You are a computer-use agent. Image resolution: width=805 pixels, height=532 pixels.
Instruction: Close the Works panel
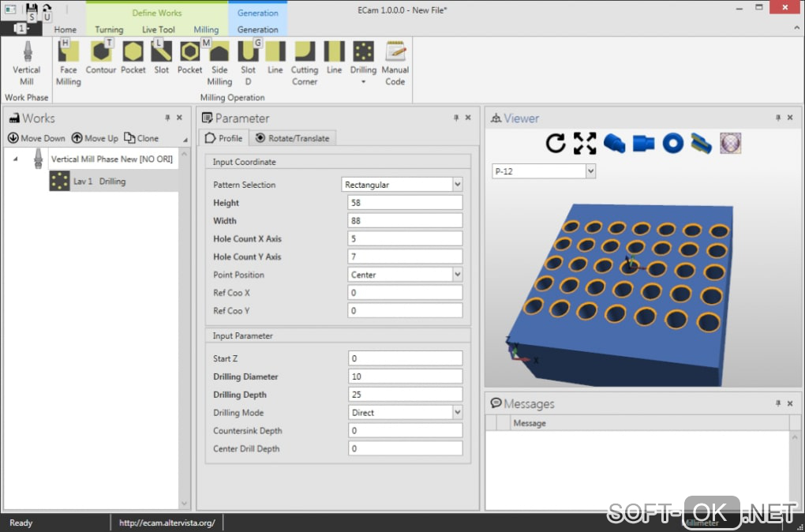179,118
